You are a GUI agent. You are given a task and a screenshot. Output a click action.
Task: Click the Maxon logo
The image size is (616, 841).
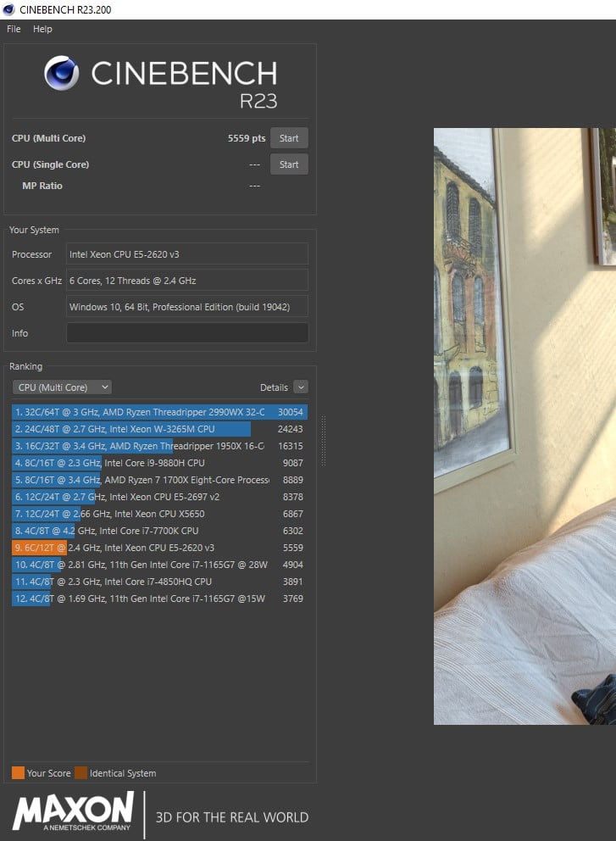pos(74,812)
